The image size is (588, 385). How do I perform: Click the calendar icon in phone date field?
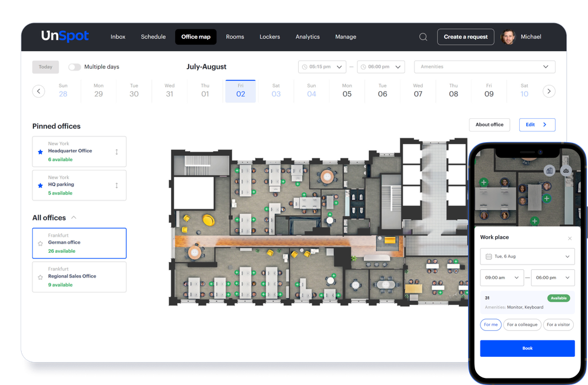point(489,256)
